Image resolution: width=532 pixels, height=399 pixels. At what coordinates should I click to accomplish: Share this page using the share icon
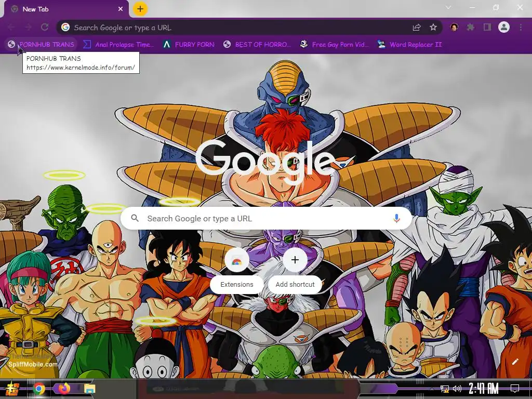(x=417, y=28)
